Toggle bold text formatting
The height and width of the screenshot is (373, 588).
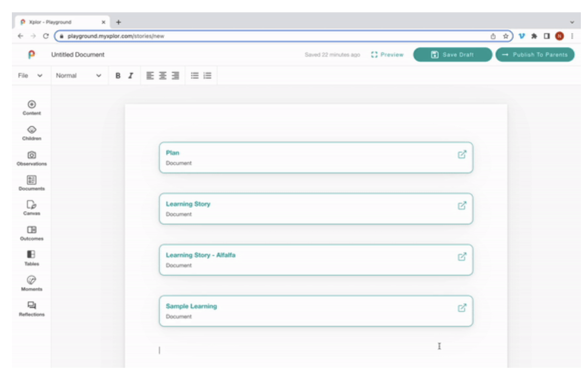[117, 74]
